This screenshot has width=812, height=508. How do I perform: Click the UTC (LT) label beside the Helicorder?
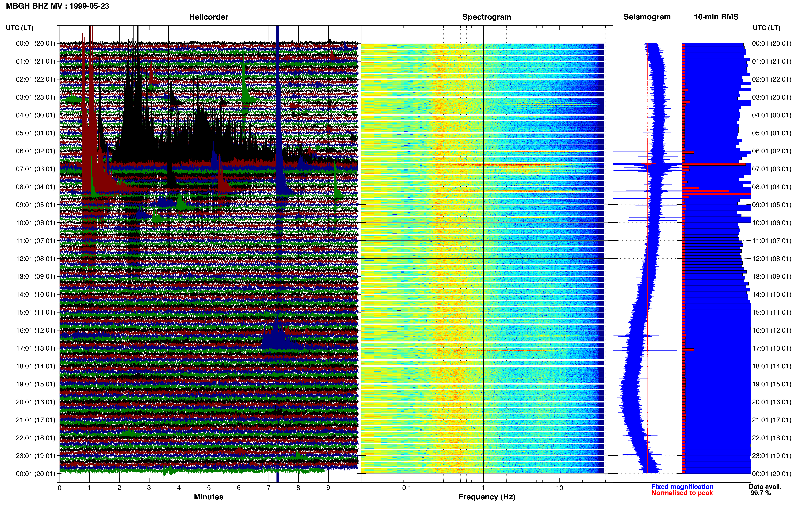19,28
